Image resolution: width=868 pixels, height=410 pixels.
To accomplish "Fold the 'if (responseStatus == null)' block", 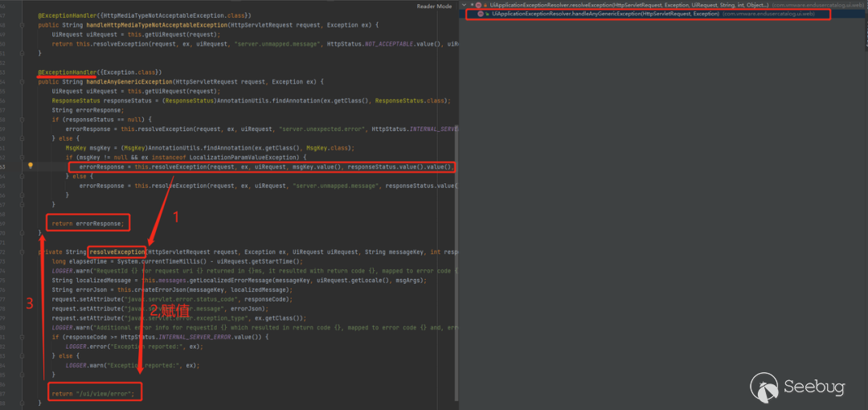I will [x=23, y=119].
